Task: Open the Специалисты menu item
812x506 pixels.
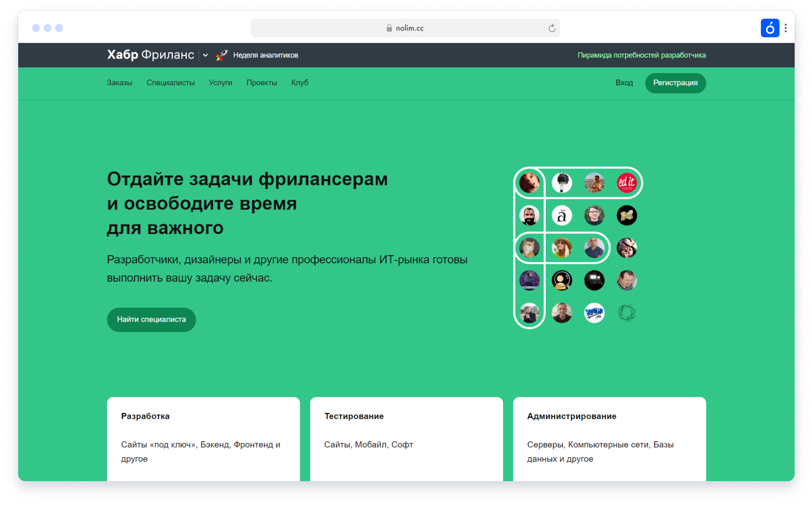Action: 171,83
